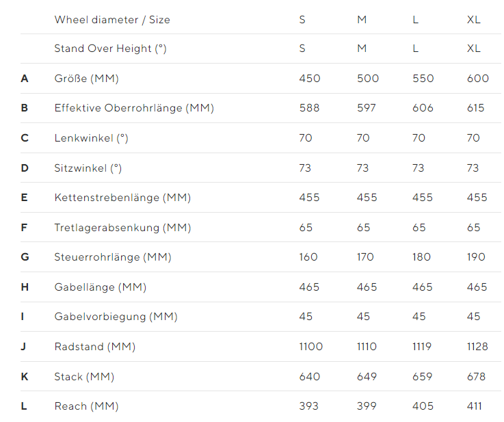Click the Größe value 500 for size M
Screen dimensions: 504x422
click(x=368, y=79)
